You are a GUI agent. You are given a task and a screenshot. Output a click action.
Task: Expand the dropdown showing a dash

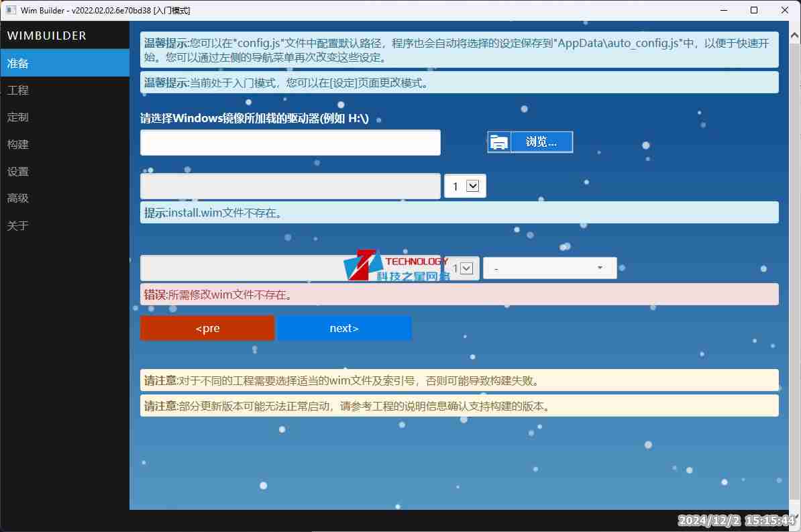[549, 268]
